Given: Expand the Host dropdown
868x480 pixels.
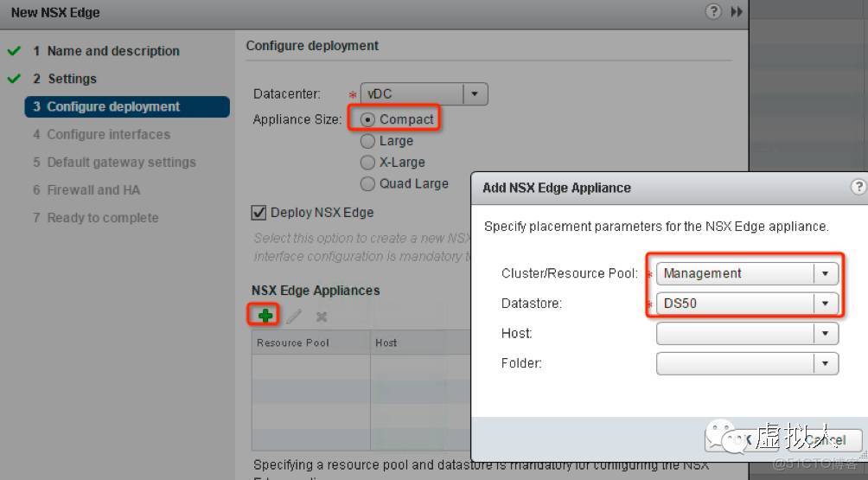Looking at the screenshot, I should point(826,333).
